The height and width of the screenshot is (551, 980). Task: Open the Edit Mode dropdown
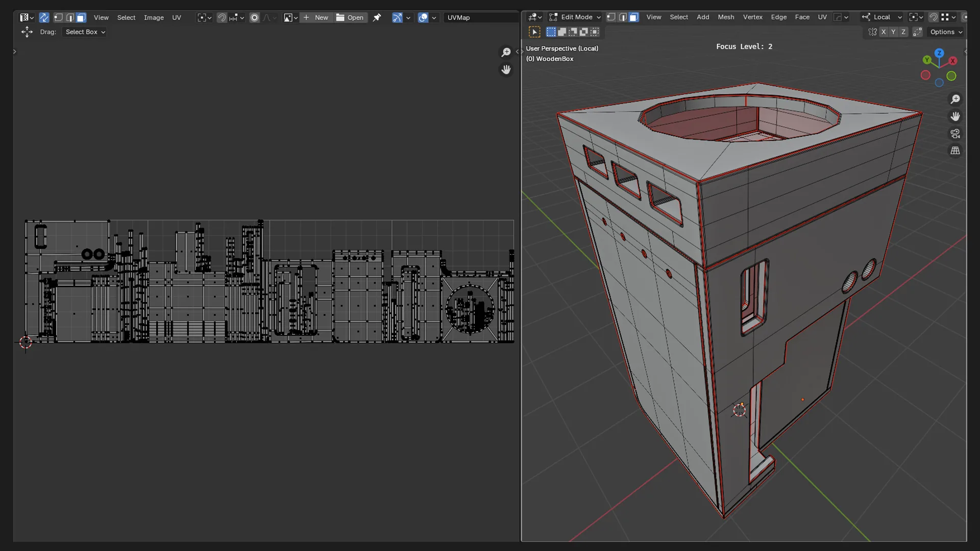click(575, 17)
